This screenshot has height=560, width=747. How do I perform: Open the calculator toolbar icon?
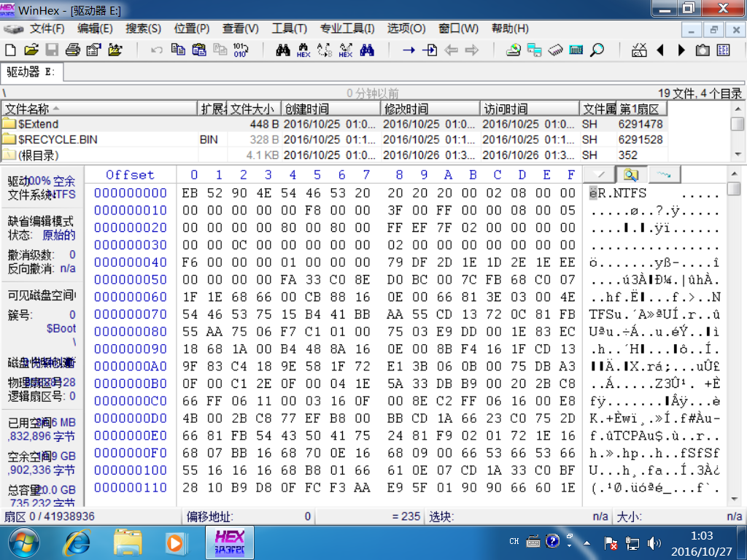click(x=576, y=50)
